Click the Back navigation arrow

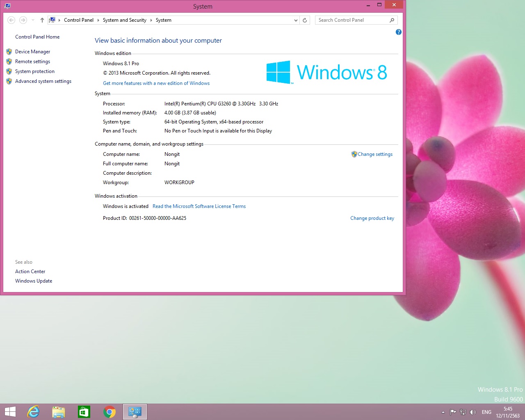coord(11,20)
